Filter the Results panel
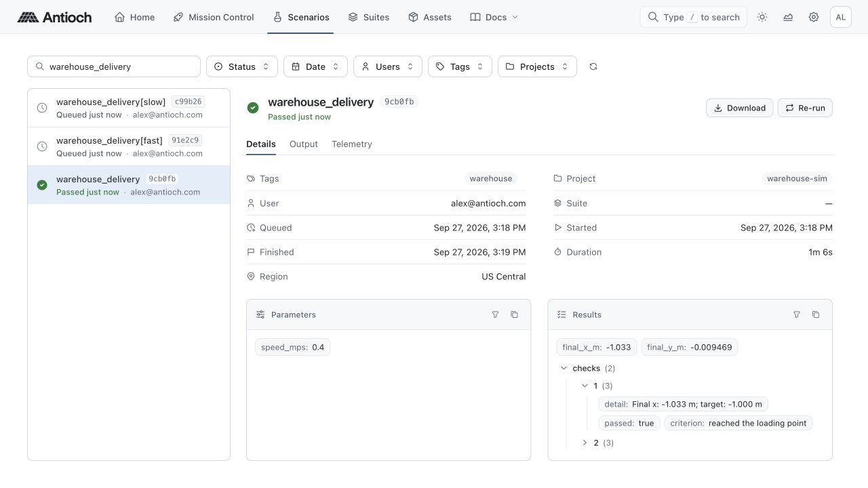 click(x=797, y=314)
